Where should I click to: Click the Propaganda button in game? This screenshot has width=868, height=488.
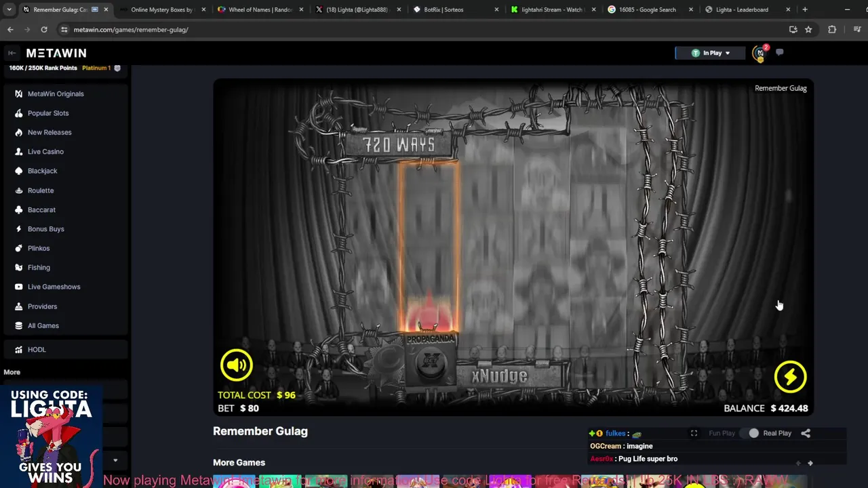tap(431, 359)
